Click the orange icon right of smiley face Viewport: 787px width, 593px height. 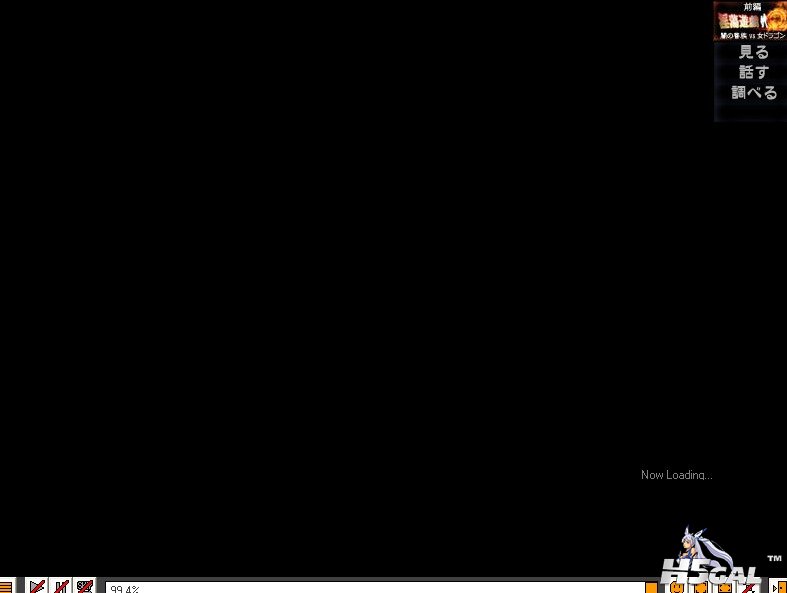coord(701,588)
